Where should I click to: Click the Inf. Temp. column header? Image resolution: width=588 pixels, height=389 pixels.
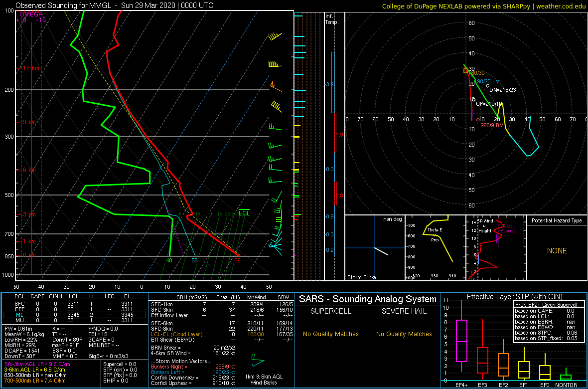pos(332,19)
